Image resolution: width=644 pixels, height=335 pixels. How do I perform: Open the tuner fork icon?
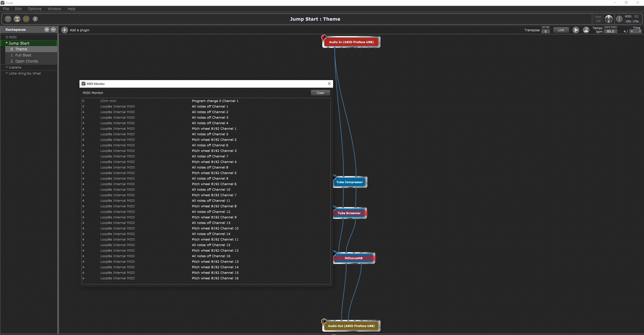35,19
